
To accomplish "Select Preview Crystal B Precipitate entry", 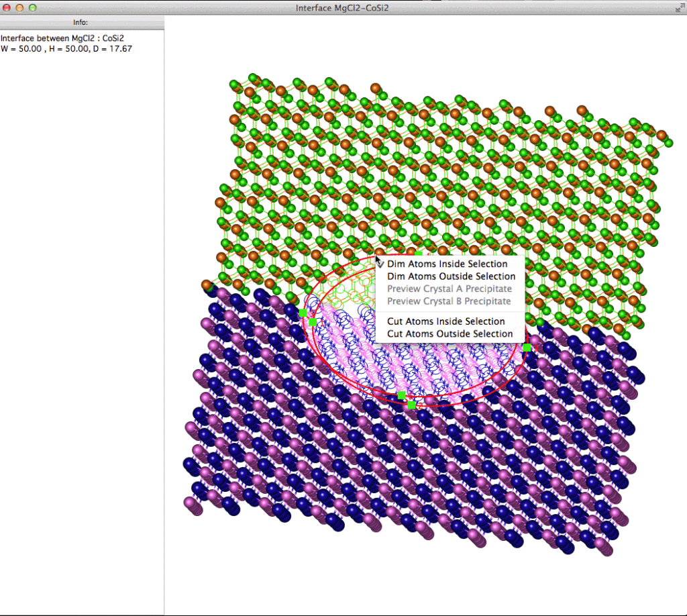I will click(449, 301).
